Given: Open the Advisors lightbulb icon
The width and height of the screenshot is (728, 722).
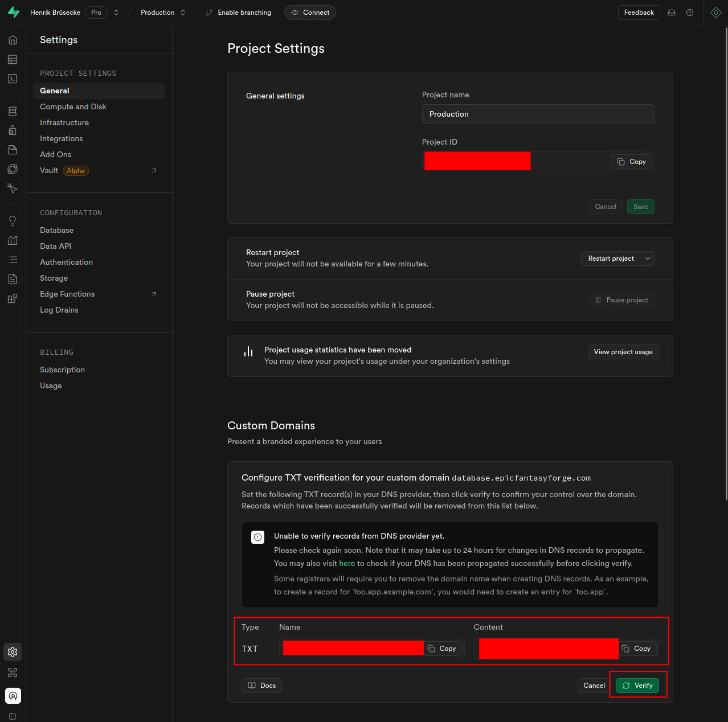Looking at the screenshot, I should [13, 221].
